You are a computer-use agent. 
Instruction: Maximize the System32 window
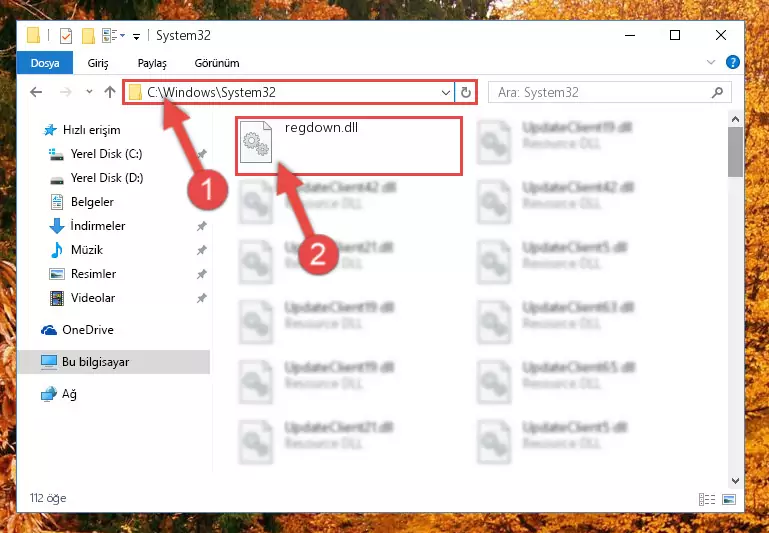(675, 35)
